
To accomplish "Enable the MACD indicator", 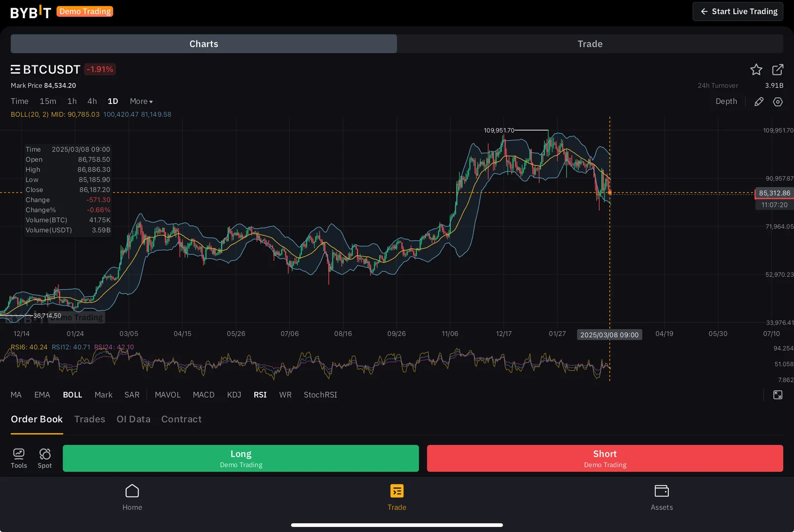I will 203,395.
